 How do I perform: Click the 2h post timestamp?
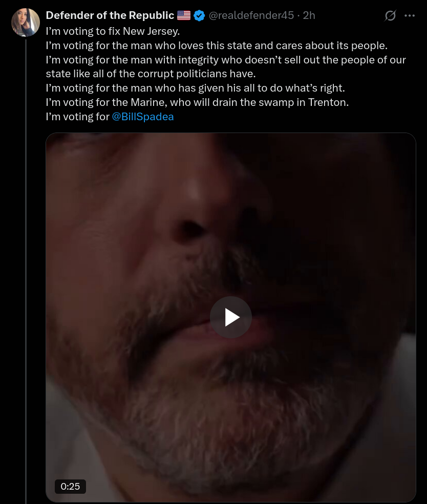[x=309, y=15]
